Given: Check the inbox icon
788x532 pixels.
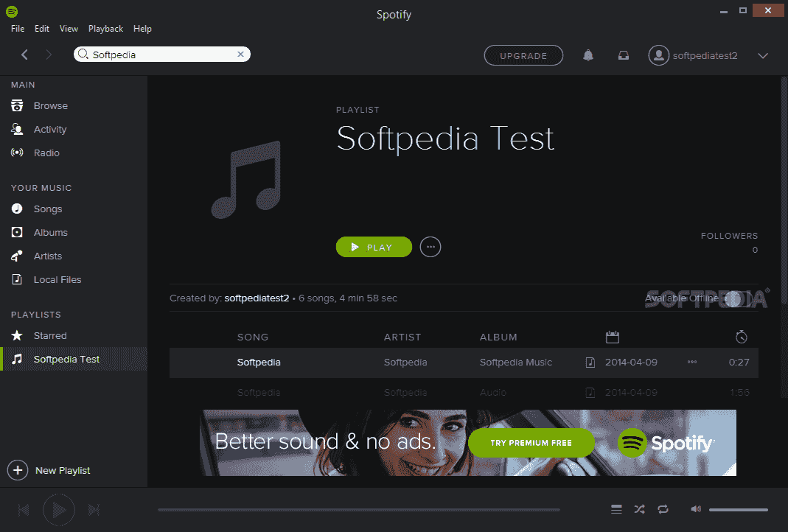Looking at the screenshot, I should [623, 55].
